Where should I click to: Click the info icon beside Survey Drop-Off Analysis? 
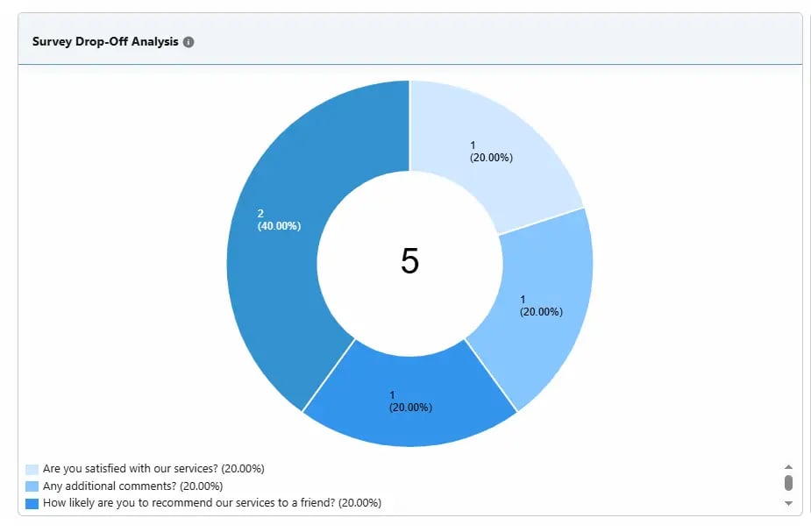click(189, 42)
